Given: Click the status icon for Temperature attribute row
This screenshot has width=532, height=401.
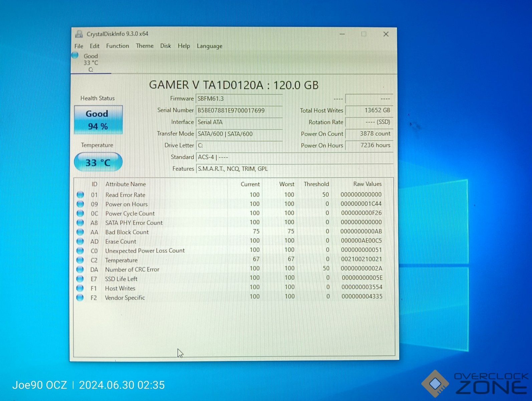Looking at the screenshot, I should click(80, 260).
